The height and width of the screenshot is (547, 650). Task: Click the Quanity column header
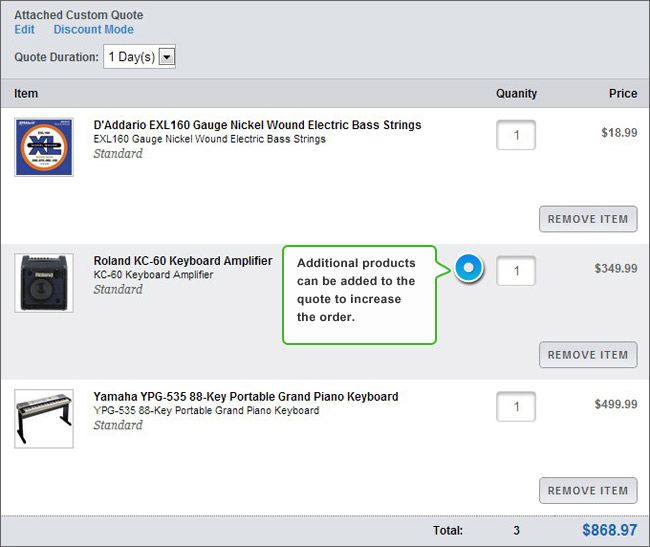517,94
